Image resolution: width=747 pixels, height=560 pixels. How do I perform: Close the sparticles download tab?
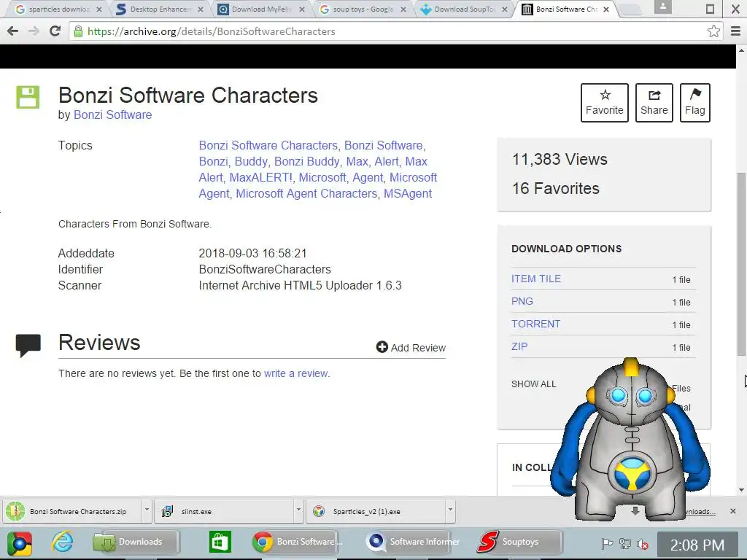pos(98,9)
